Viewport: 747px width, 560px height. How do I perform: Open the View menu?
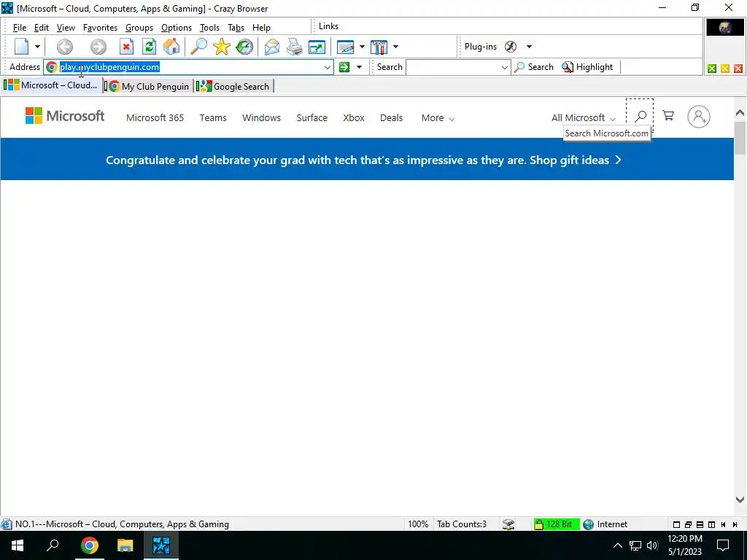point(66,28)
